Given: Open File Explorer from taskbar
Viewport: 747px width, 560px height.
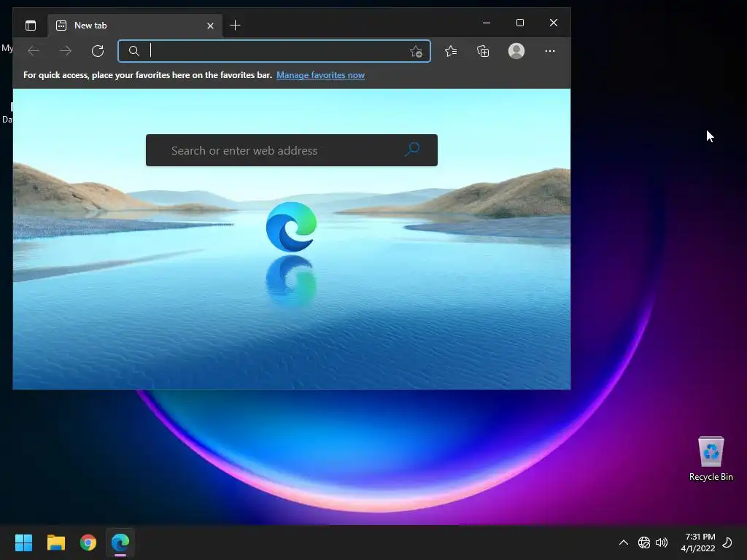Looking at the screenshot, I should point(55,542).
